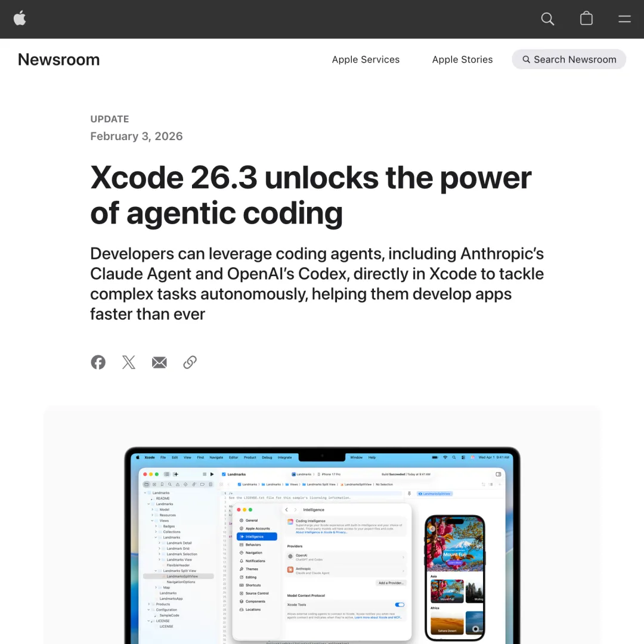
Task: Copy the article link icon
Action: point(190,363)
